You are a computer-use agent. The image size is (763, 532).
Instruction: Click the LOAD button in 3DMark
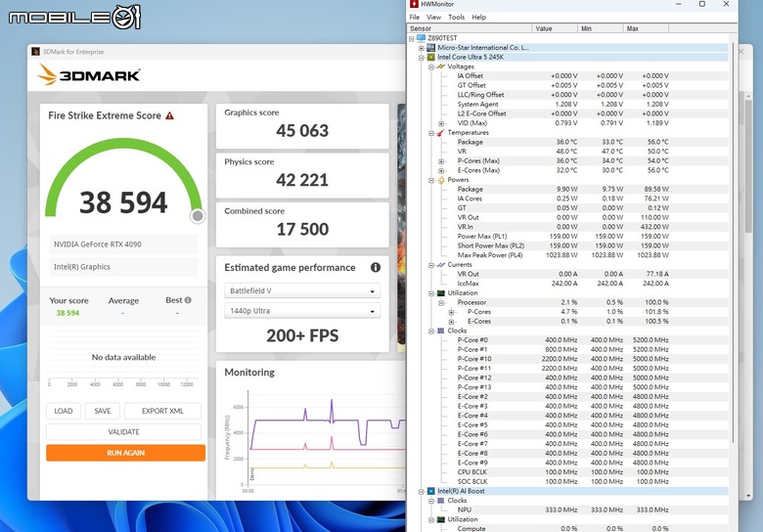tap(64, 411)
